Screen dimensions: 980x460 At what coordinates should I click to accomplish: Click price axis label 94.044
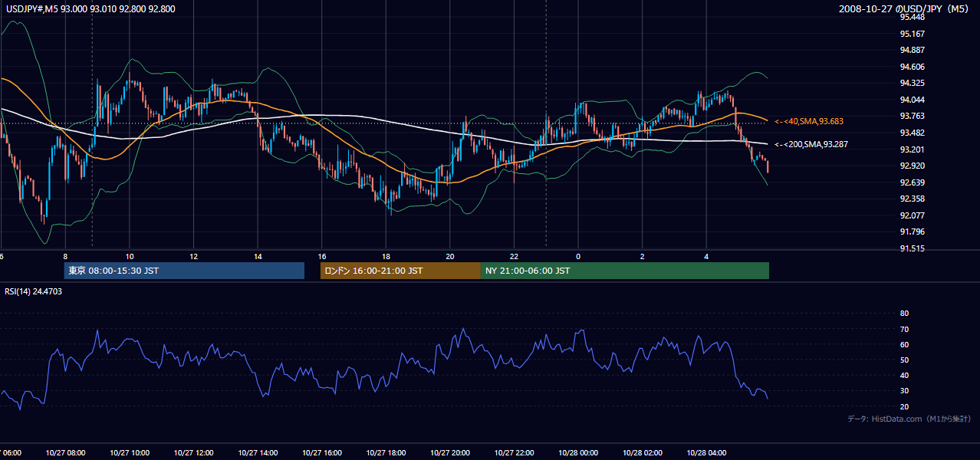coord(913,100)
